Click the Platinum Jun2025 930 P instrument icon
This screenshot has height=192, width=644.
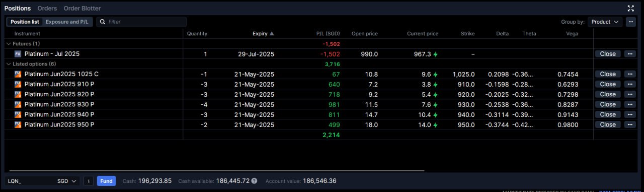(18, 104)
